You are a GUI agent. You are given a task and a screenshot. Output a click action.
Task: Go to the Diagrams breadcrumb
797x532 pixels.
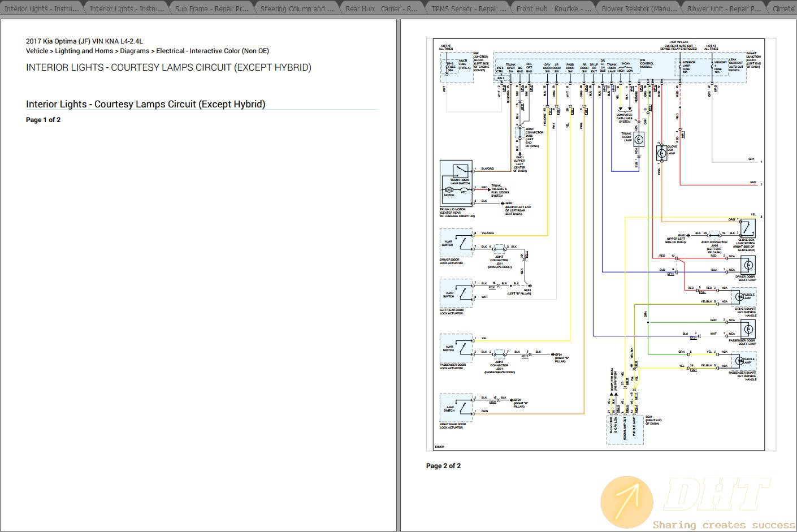pyautogui.click(x=135, y=51)
